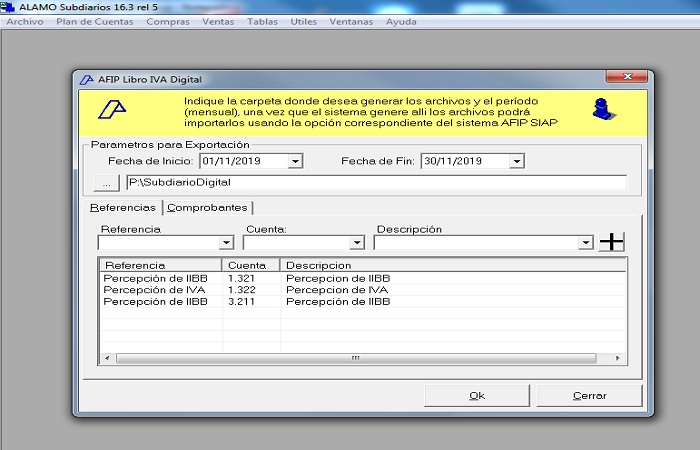
Task: Close the AFIP Libro IVA Digital dialog
Action: coord(627,76)
